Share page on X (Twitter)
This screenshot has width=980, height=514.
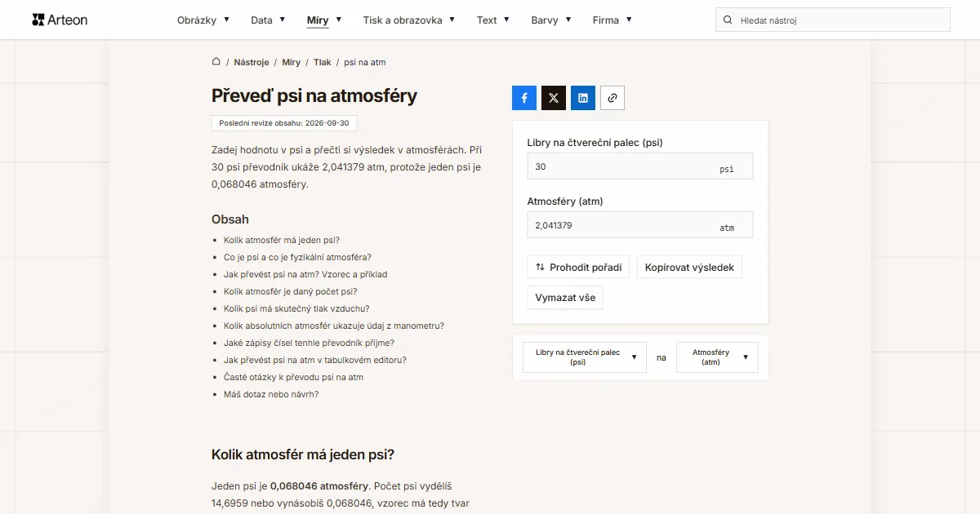coord(554,98)
